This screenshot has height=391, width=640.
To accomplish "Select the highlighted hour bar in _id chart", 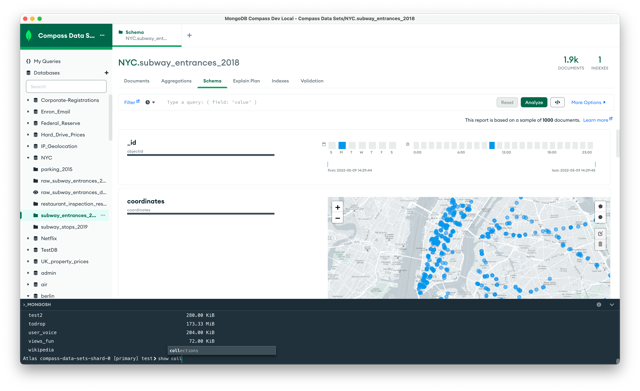I will click(492, 145).
